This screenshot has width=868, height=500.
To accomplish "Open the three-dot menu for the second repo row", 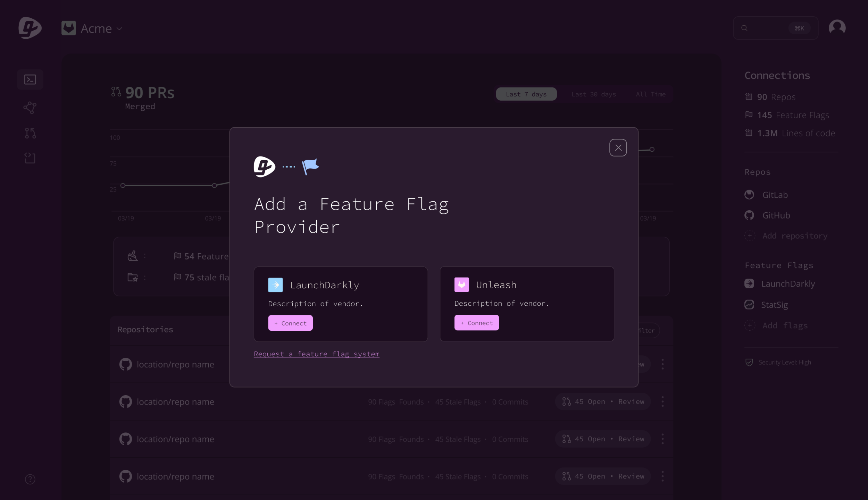I will [662, 401].
